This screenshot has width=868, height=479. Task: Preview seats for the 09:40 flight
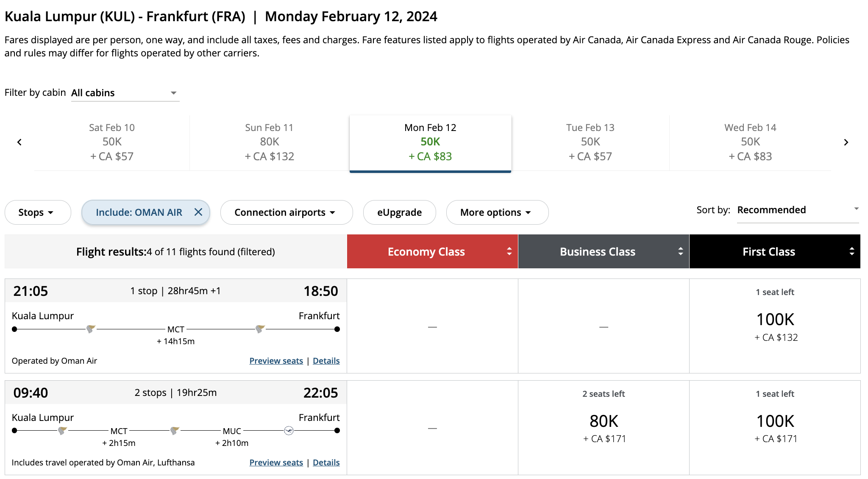[x=276, y=462]
